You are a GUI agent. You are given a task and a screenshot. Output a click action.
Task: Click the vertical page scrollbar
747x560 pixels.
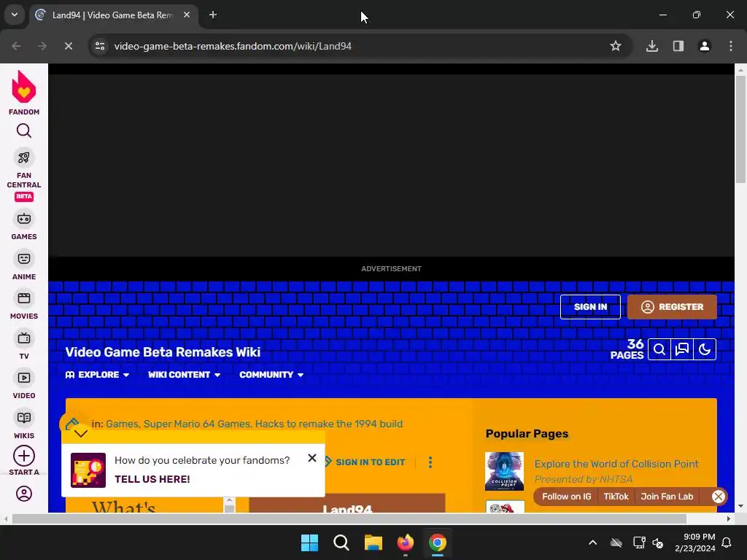[740, 129]
